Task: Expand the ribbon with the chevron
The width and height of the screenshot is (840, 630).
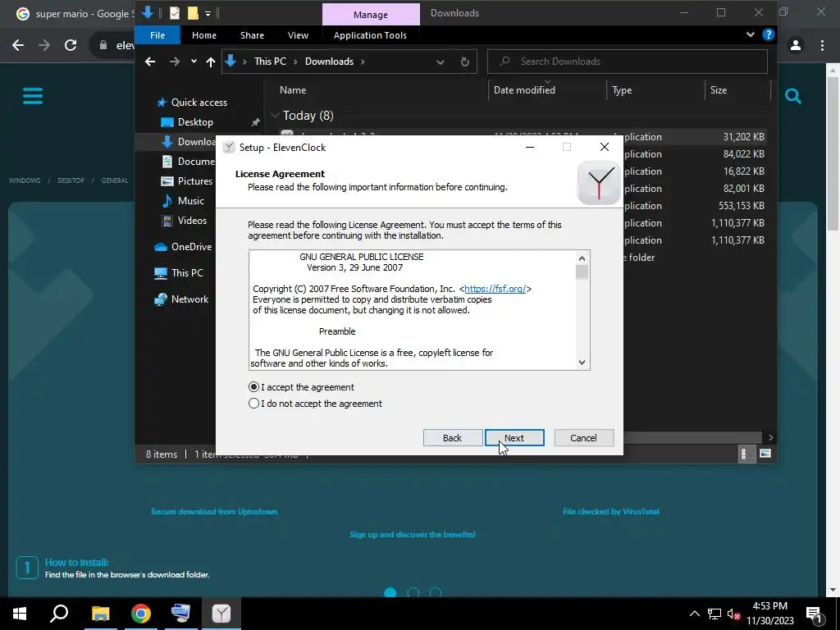Action: [750, 34]
